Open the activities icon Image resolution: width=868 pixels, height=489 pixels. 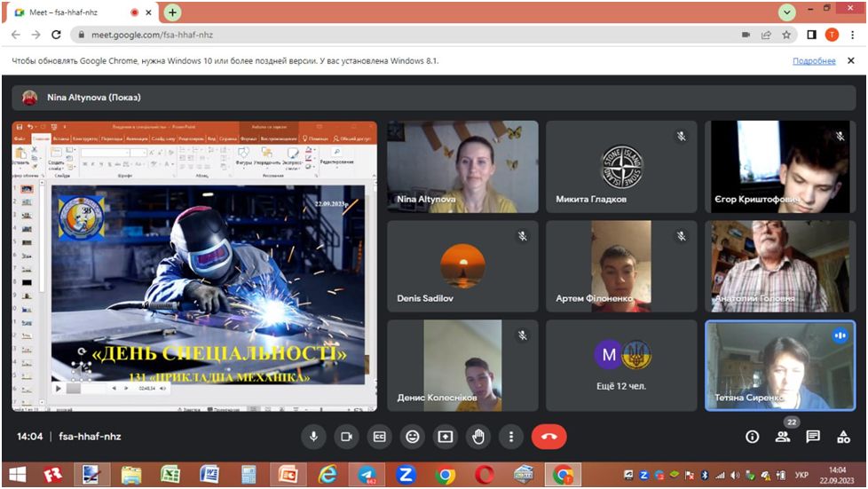coord(843,437)
